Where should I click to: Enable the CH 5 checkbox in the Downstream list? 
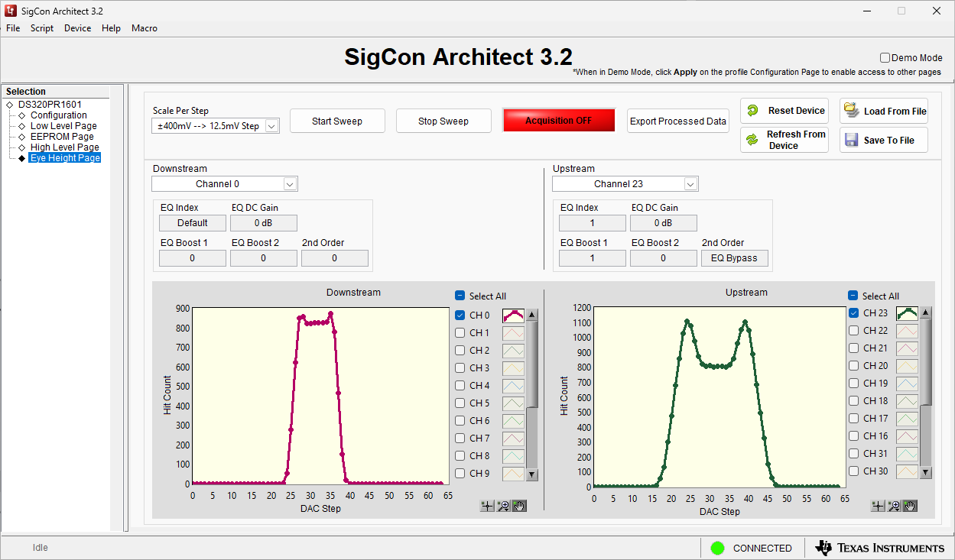[x=460, y=403]
